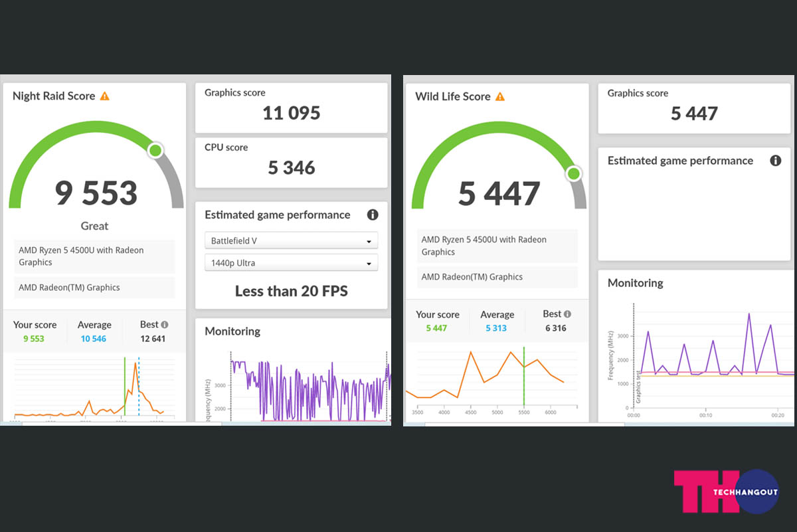Click the Night Raid score gauge knob

coord(155,150)
